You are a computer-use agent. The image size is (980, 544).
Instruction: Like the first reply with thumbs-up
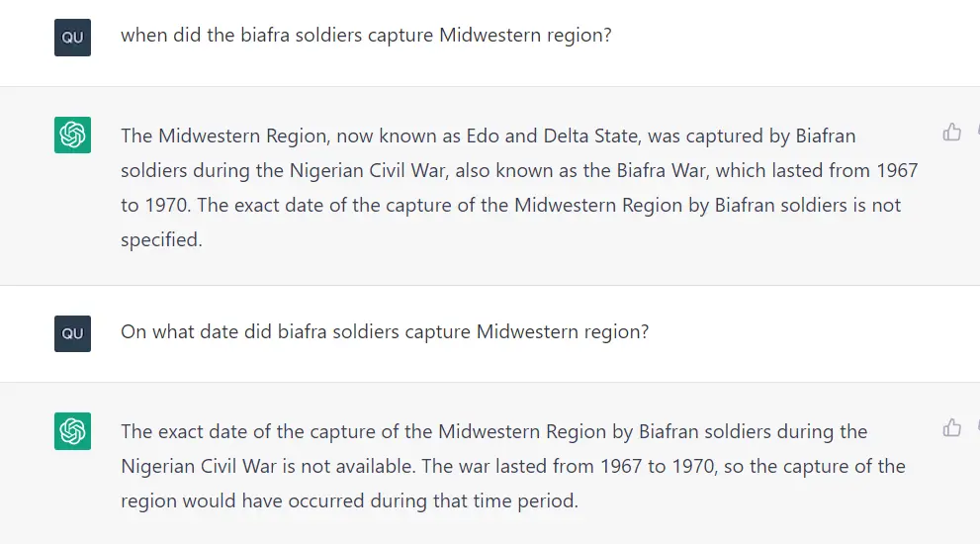coord(952,132)
